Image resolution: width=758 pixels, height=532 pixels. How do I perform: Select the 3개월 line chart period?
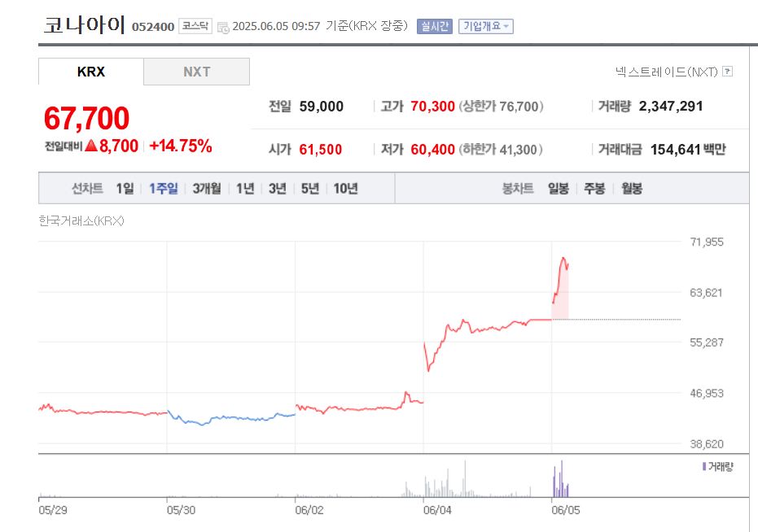click(x=207, y=189)
